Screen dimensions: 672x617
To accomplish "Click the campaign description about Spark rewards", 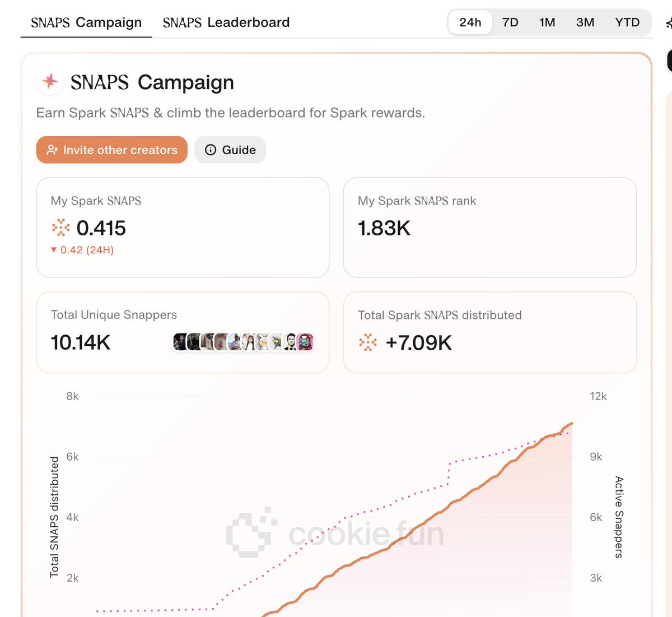I will coord(231,113).
